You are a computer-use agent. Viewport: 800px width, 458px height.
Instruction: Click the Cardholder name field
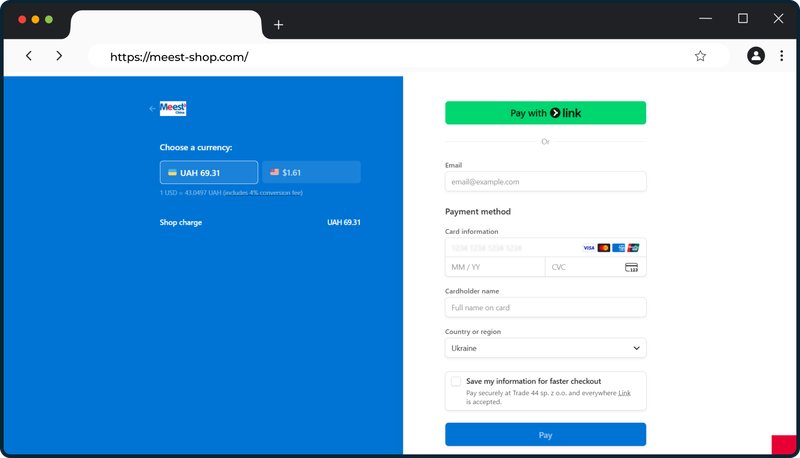(x=545, y=307)
